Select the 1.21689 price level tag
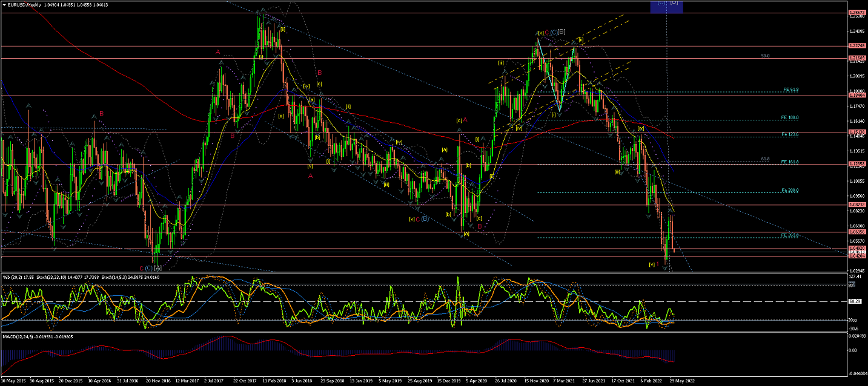868x386 pixels. pos(856,58)
